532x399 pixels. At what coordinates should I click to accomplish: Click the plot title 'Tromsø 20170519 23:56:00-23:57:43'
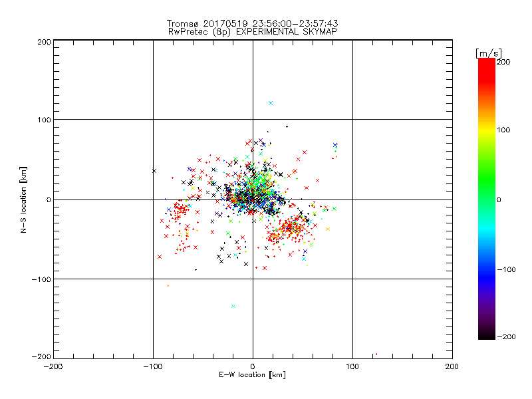click(x=252, y=23)
